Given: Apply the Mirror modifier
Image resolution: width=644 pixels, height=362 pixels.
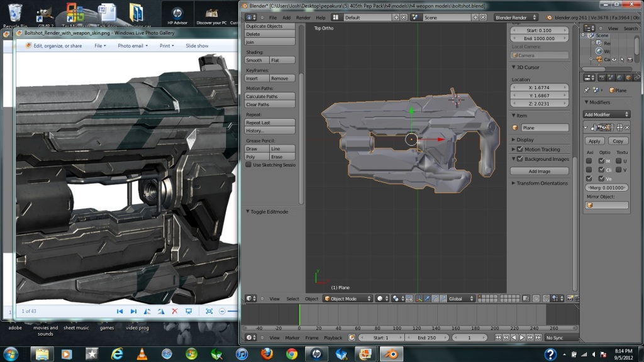Looking at the screenshot, I should [594, 141].
